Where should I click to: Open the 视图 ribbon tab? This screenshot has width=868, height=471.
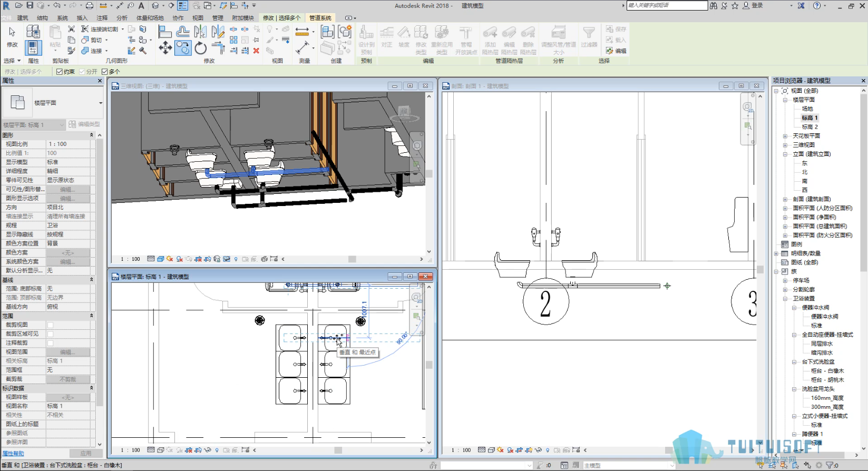coord(198,18)
